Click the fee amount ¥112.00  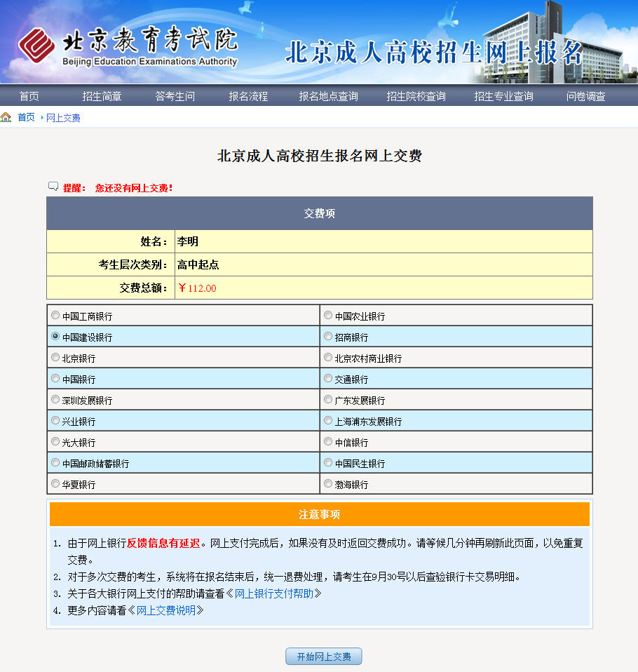[x=198, y=288]
